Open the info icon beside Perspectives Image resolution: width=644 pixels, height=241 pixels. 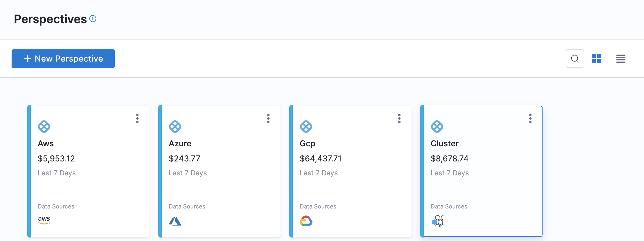click(x=93, y=19)
